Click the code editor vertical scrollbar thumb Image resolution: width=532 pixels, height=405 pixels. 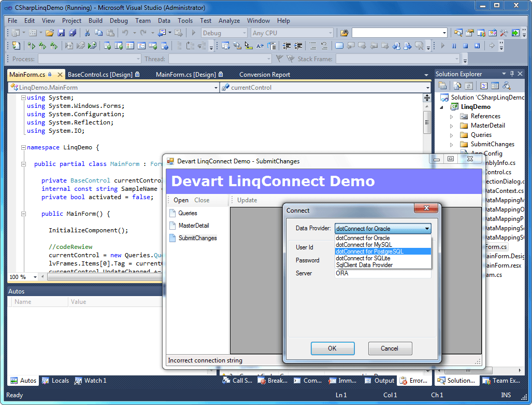click(x=427, y=122)
